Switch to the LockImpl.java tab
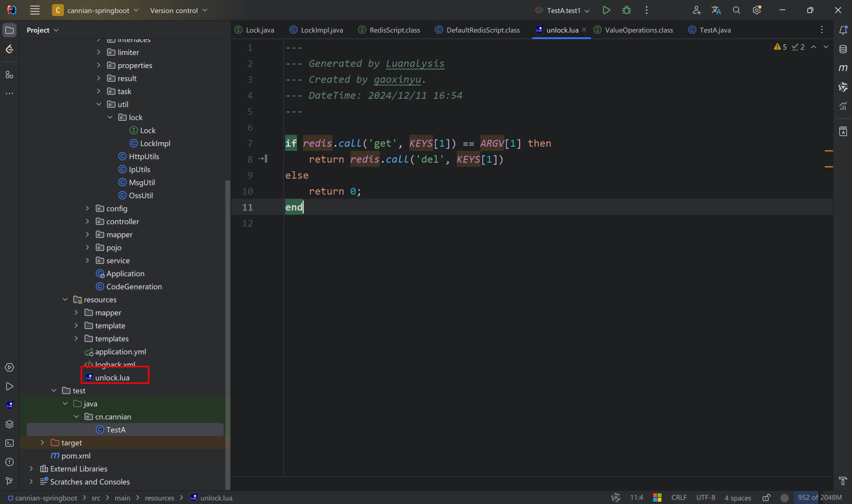This screenshot has height=504, width=852. pyautogui.click(x=321, y=30)
